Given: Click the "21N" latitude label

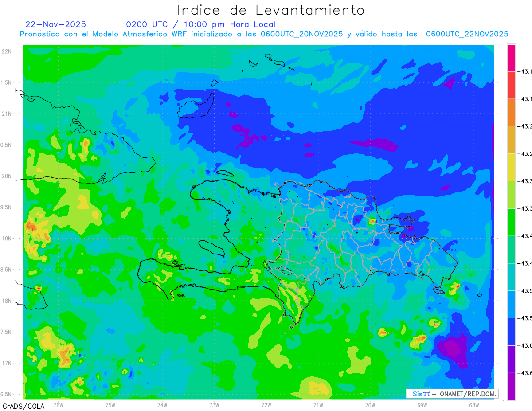Looking at the screenshot, I should pos(7,114).
